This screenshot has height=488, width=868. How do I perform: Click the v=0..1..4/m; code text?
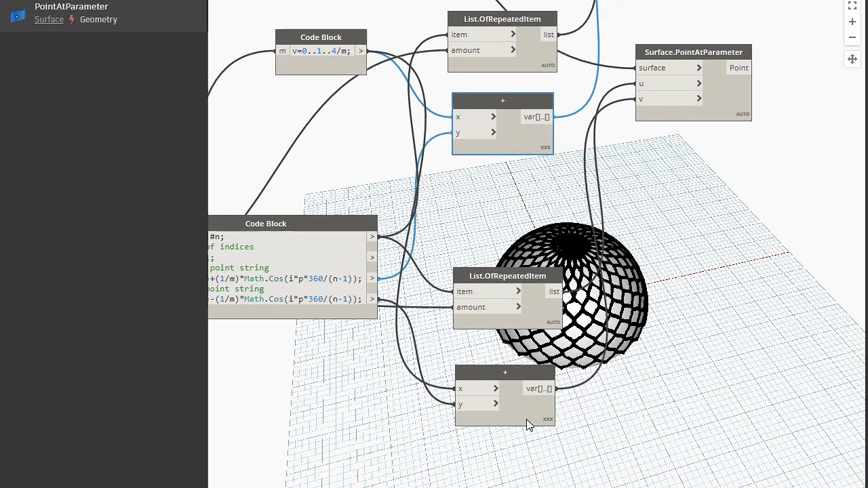[321, 52]
